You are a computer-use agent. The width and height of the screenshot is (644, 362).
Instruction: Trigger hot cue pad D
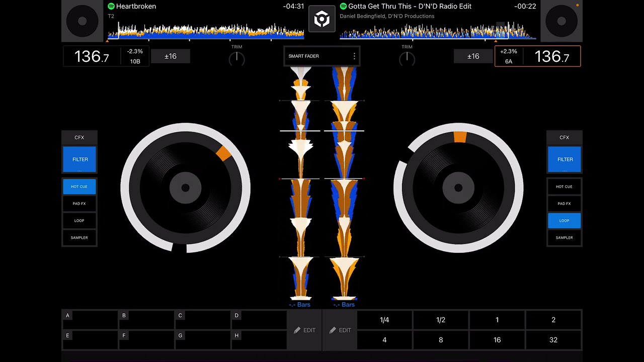pos(259,320)
